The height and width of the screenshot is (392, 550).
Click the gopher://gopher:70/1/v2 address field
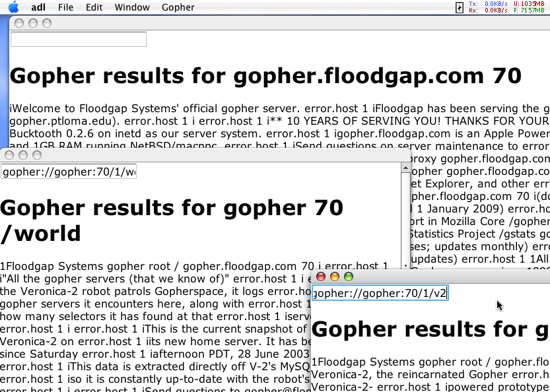tap(380, 293)
